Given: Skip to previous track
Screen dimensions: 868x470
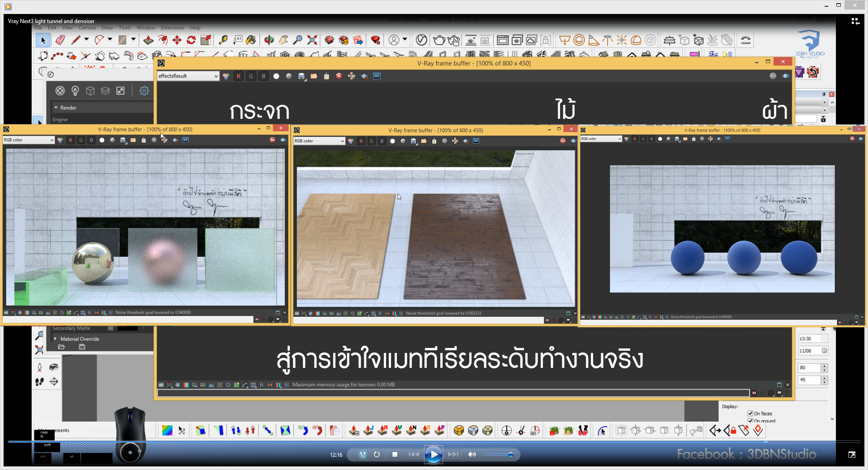Looking at the screenshot, I should [413, 455].
